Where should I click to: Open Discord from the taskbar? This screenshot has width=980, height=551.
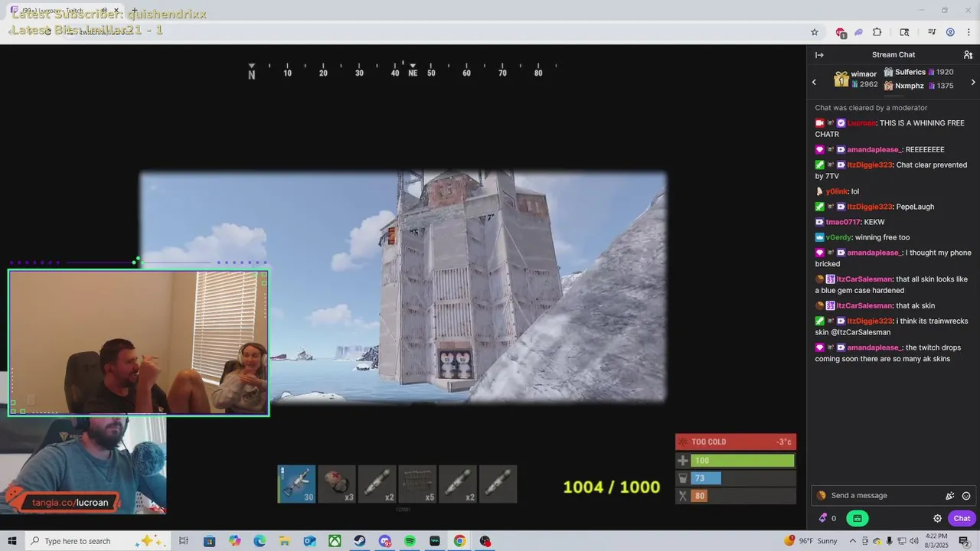tap(384, 541)
